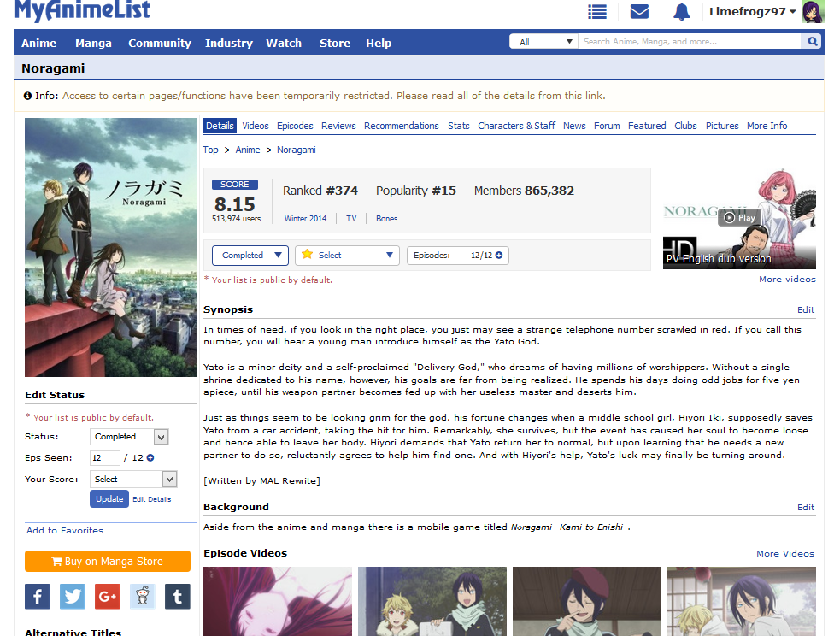840x636 pixels.
Task: Click Add to Favorites link
Action: (65, 531)
